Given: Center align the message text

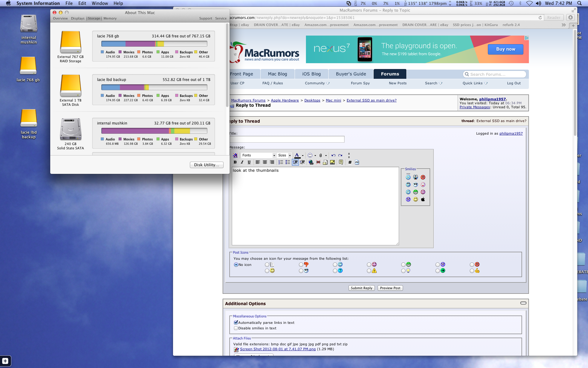Looking at the screenshot, I should (265, 162).
